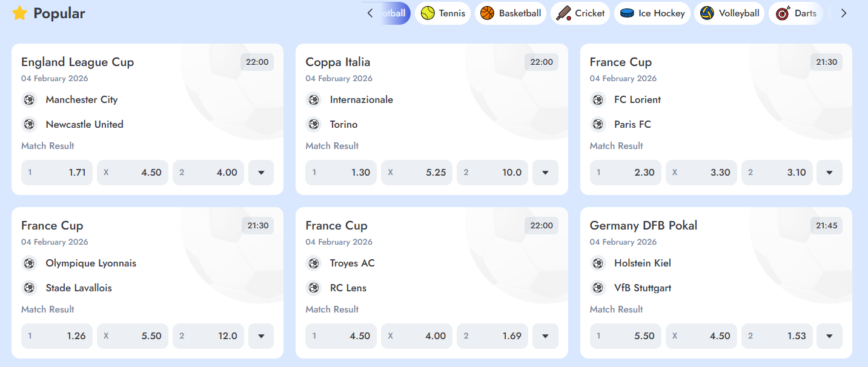Screen dimensions: 868x367
Task: Bet on VfB Stuttgart win at 1.53
Action: [777, 336]
